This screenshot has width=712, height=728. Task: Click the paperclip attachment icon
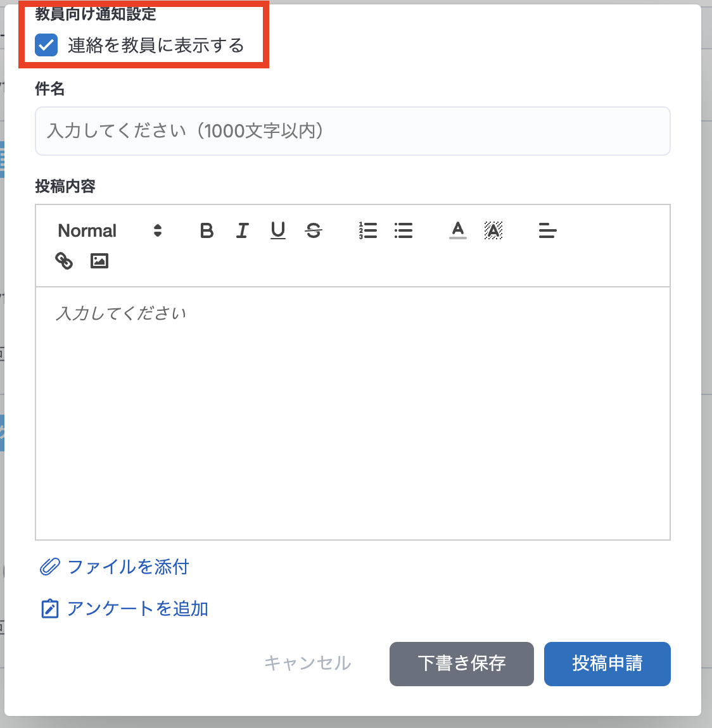point(49,567)
